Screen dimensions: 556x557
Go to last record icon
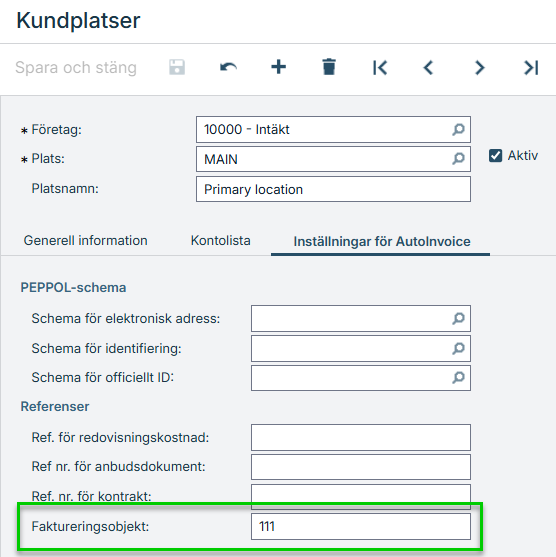[x=531, y=67]
